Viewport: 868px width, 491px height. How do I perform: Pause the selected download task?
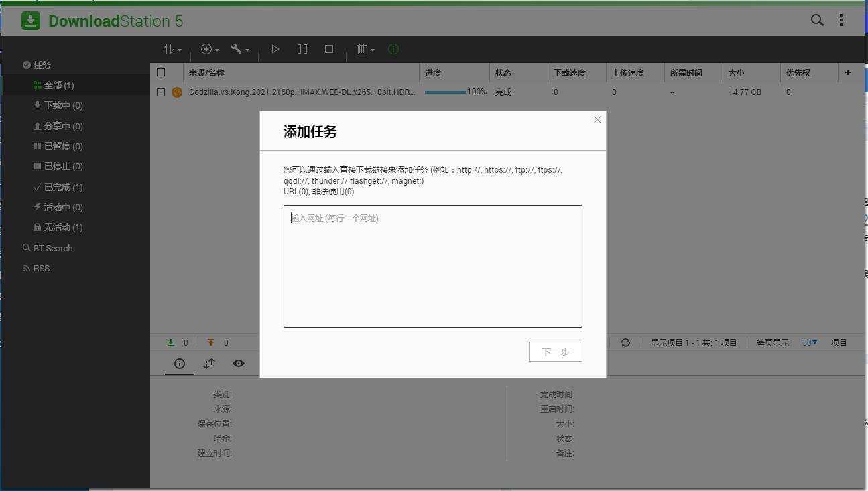pos(302,48)
